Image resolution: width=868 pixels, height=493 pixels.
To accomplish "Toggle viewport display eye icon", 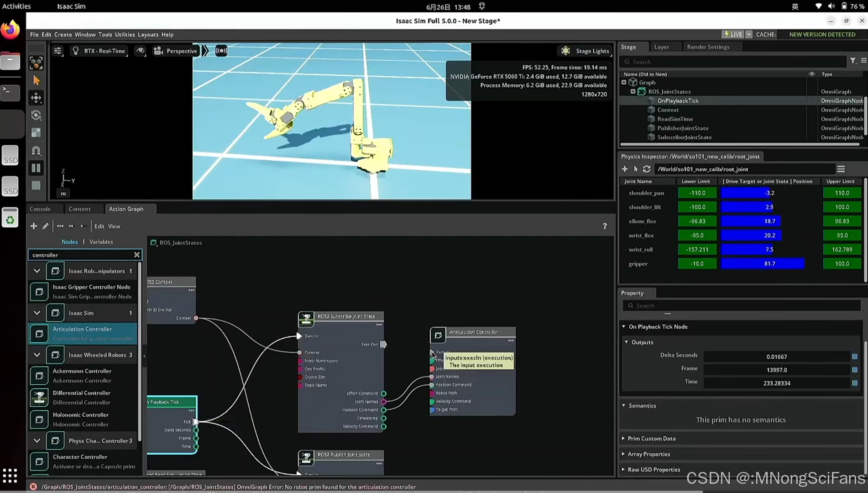I will click(140, 51).
